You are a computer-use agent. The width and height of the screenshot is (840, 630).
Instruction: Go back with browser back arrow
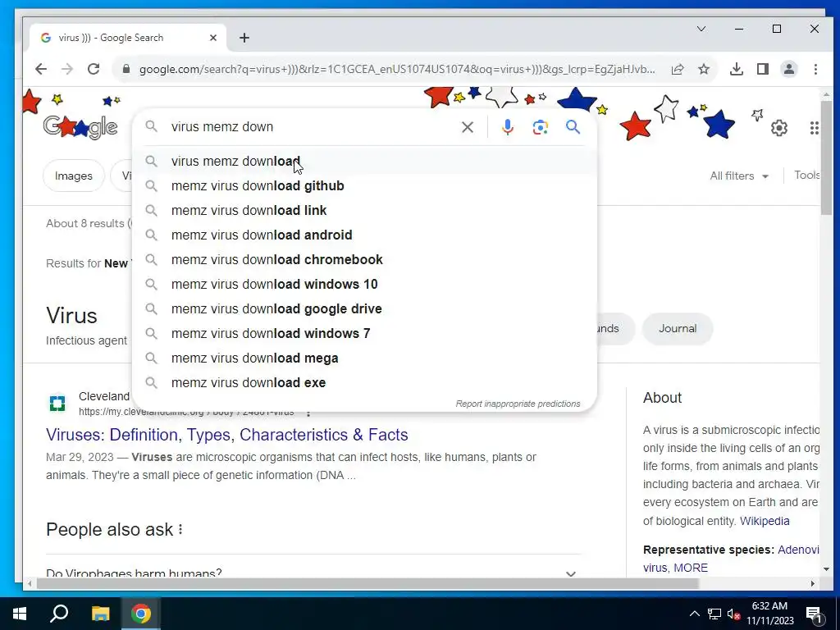tap(41, 69)
